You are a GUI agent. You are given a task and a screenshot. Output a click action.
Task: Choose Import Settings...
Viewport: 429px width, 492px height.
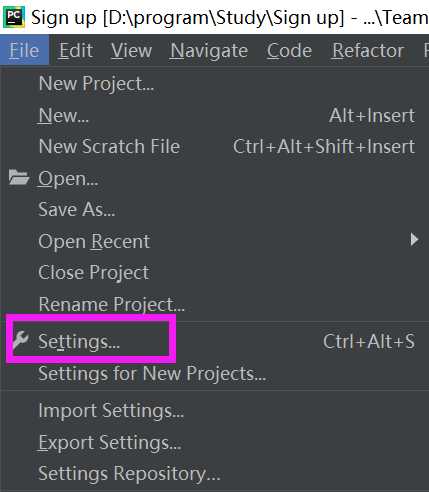214,410
